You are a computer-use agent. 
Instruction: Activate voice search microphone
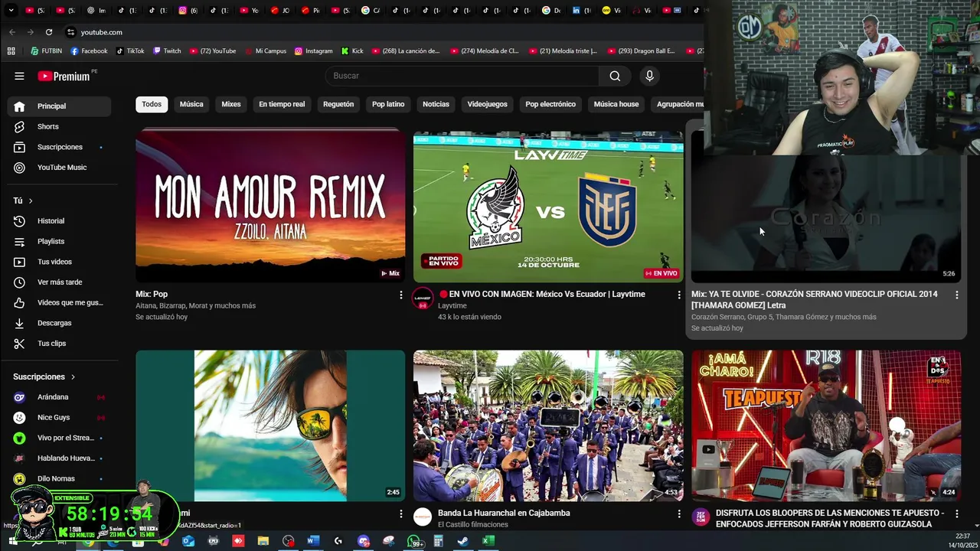coord(649,76)
